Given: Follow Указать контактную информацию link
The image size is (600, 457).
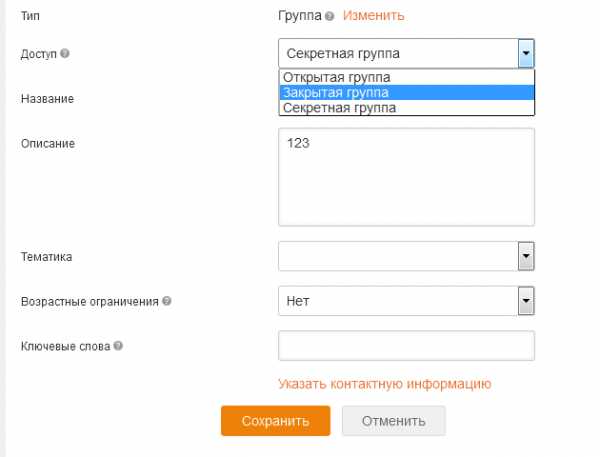Looking at the screenshot, I should [385, 384].
